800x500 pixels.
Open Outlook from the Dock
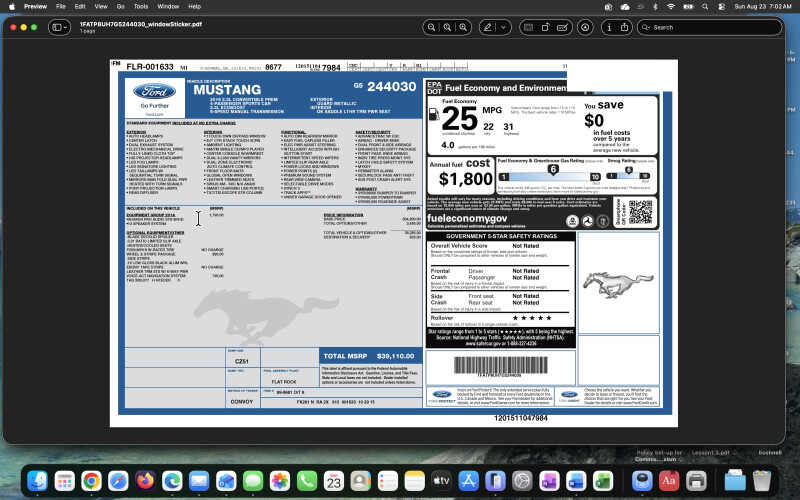click(x=226, y=481)
